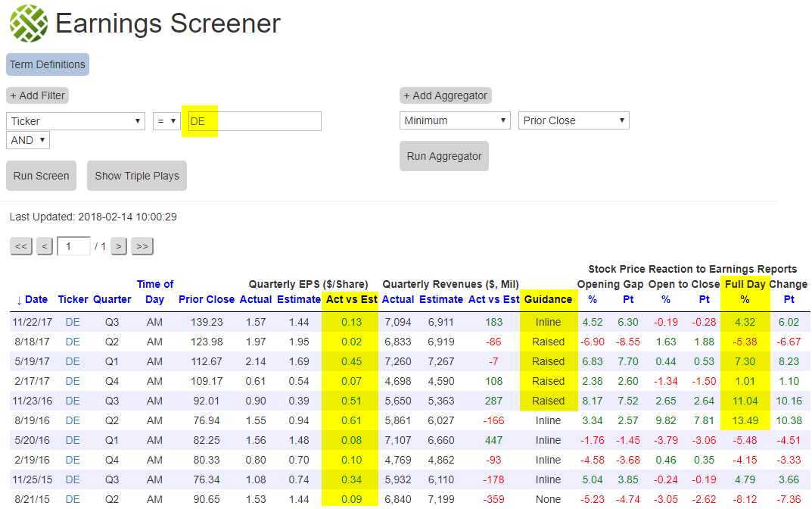This screenshot has width=812, height=509.
Task: Advance to the next page with > control
Action: click(x=118, y=246)
